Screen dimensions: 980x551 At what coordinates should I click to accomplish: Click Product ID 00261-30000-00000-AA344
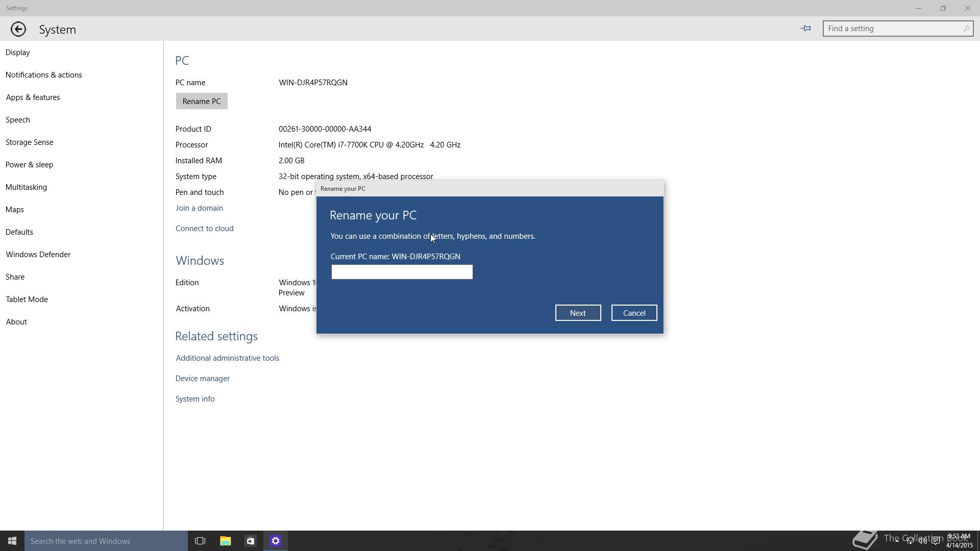click(x=325, y=129)
